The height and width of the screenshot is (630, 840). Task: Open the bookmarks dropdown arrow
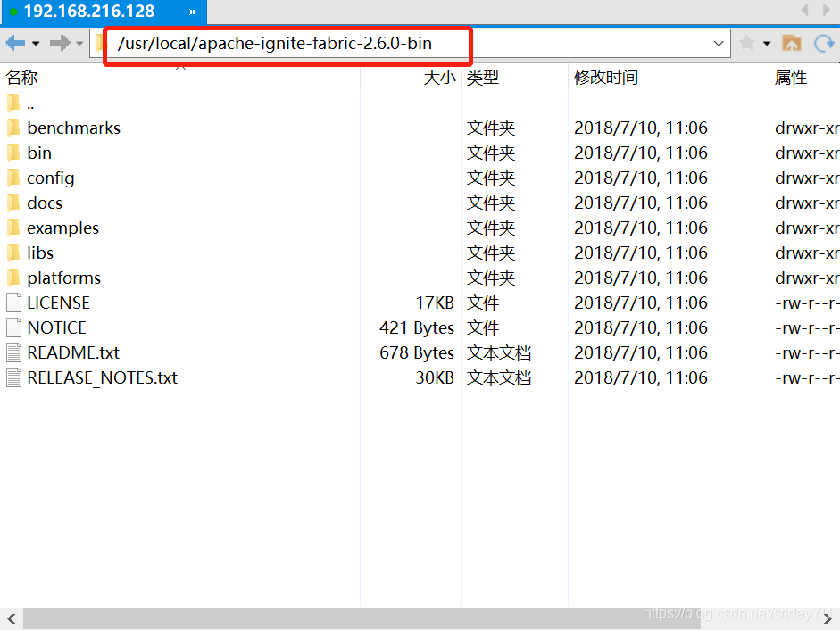tap(767, 44)
